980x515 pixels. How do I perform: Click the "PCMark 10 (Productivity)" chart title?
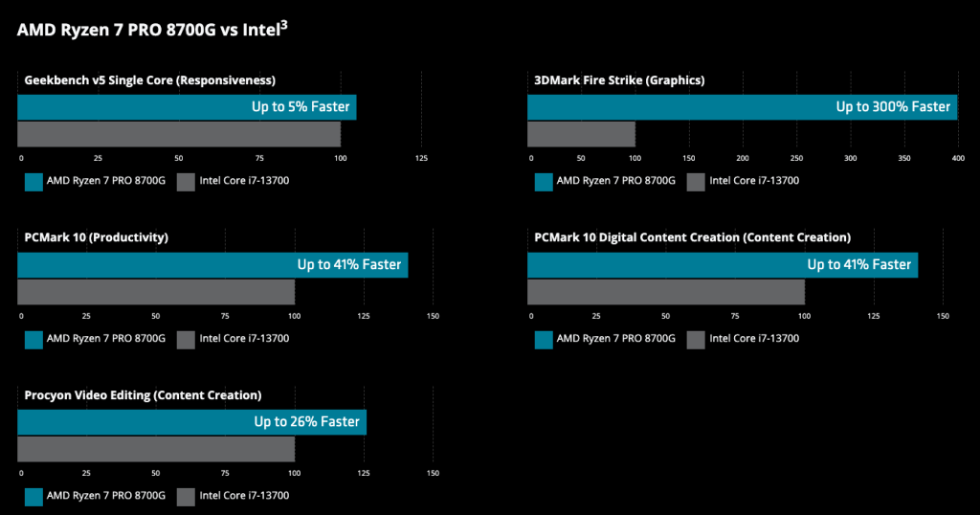coord(96,237)
